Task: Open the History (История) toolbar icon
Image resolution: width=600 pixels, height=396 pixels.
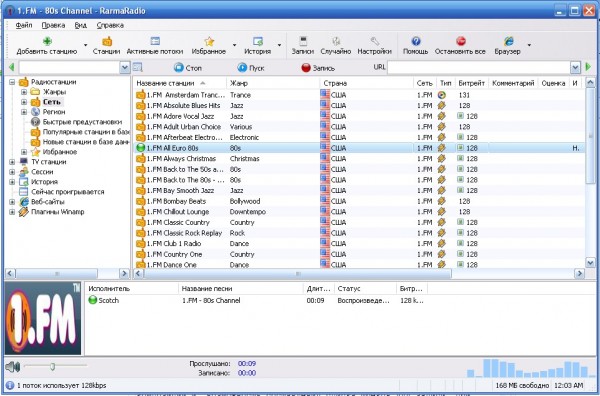Action: click(x=258, y=41)
